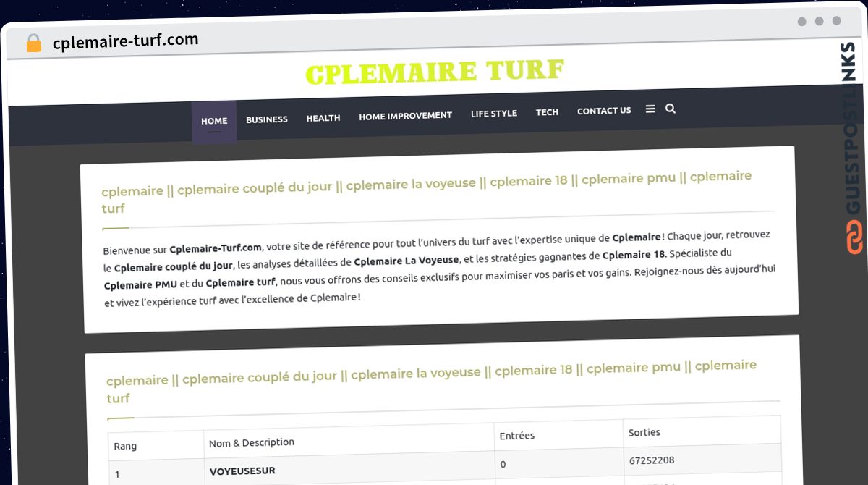The image size is (868, 485).
Task: Open second post heading above the table
Action: [x=432, y=381]
